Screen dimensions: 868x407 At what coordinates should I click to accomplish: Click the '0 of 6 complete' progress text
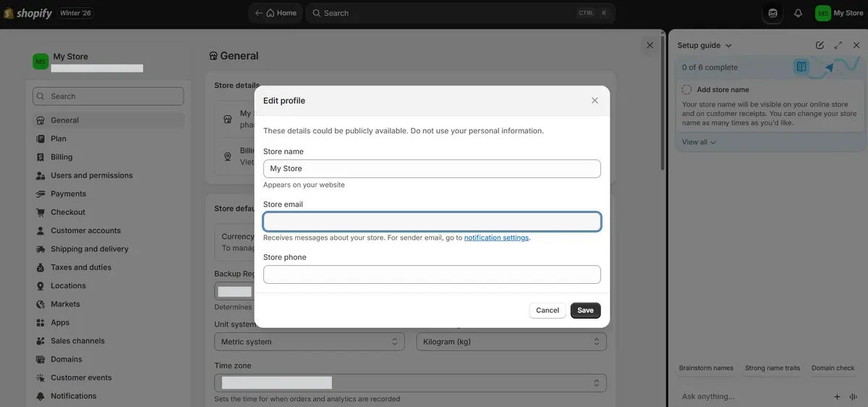click(x=710, y=67)
